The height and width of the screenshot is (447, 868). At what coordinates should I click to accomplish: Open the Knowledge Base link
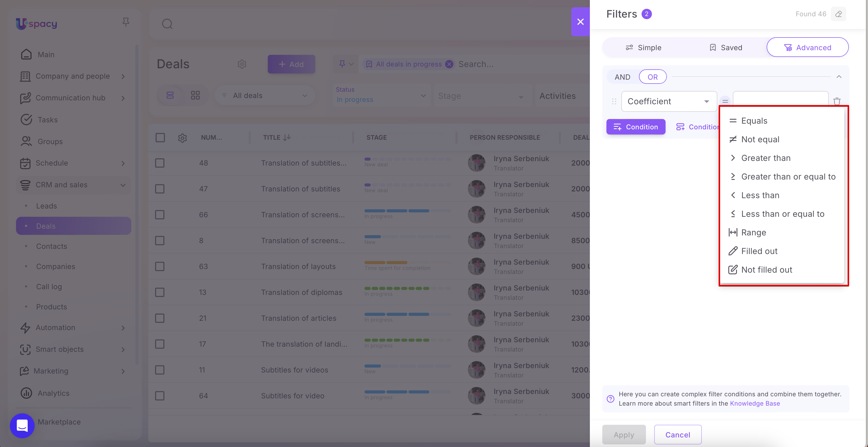coord(755,404)
